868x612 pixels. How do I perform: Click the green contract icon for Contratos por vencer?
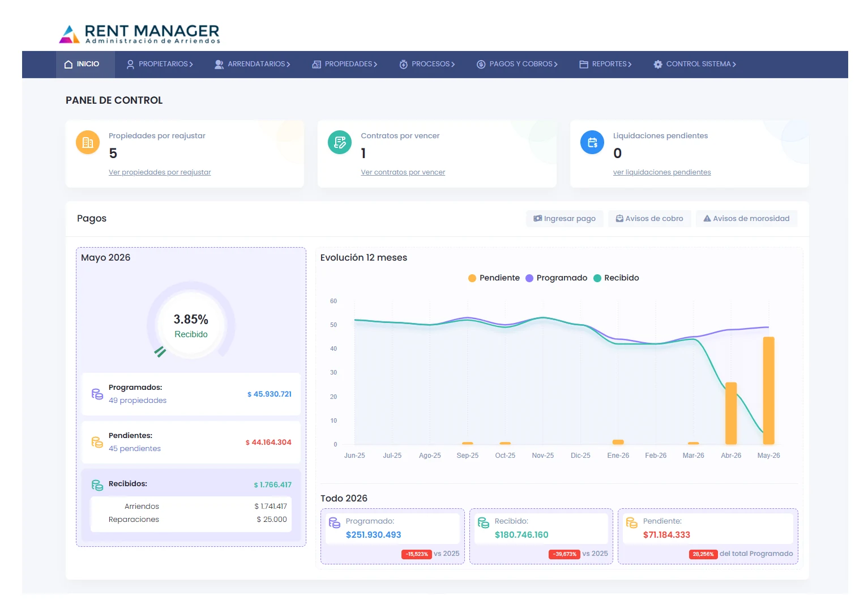click(340, 142)
